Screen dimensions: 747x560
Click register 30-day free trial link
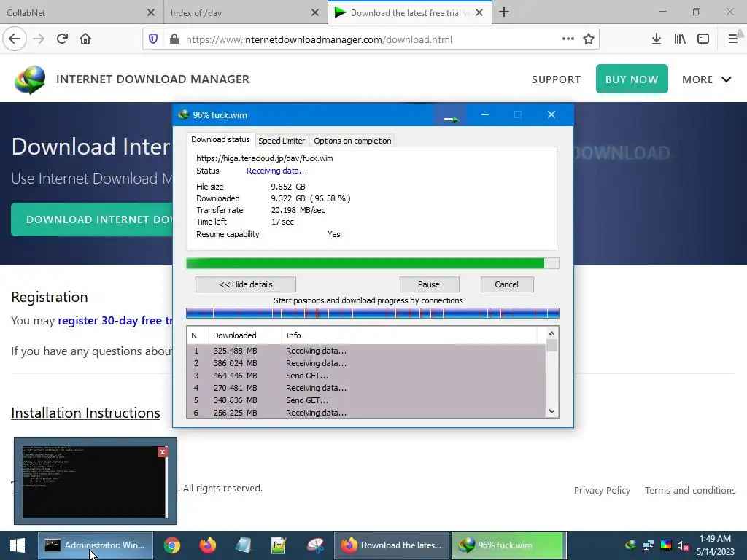pyautogui.click(x=115, y=321)
